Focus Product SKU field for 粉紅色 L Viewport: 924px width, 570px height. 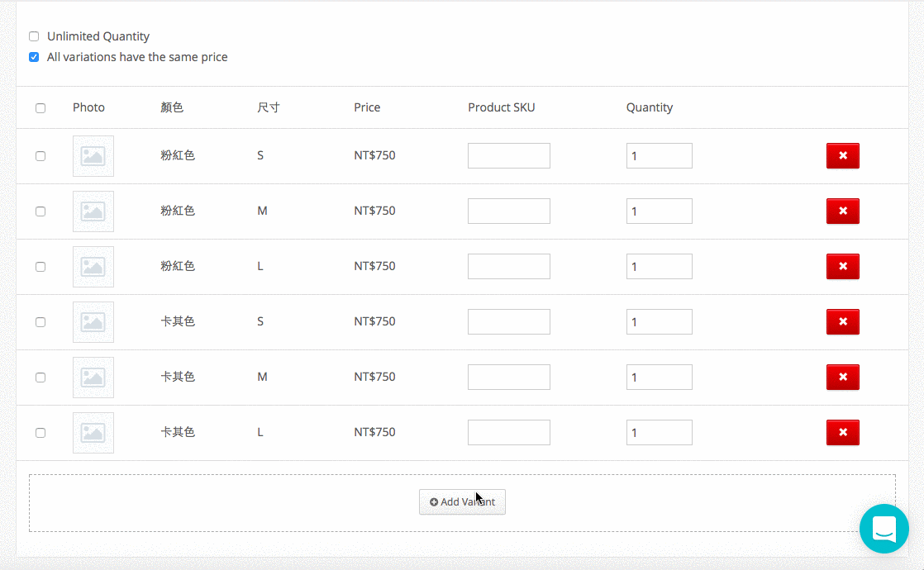click(x=509, y=266)
